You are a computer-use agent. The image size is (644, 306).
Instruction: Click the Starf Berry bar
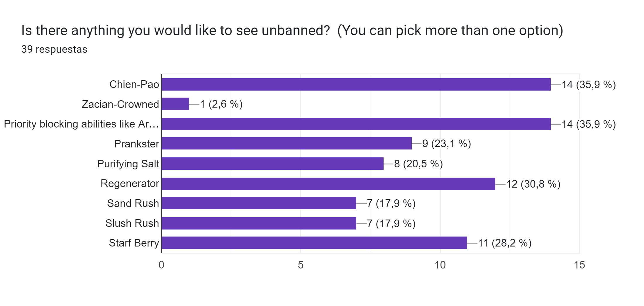tap(314, 243)
